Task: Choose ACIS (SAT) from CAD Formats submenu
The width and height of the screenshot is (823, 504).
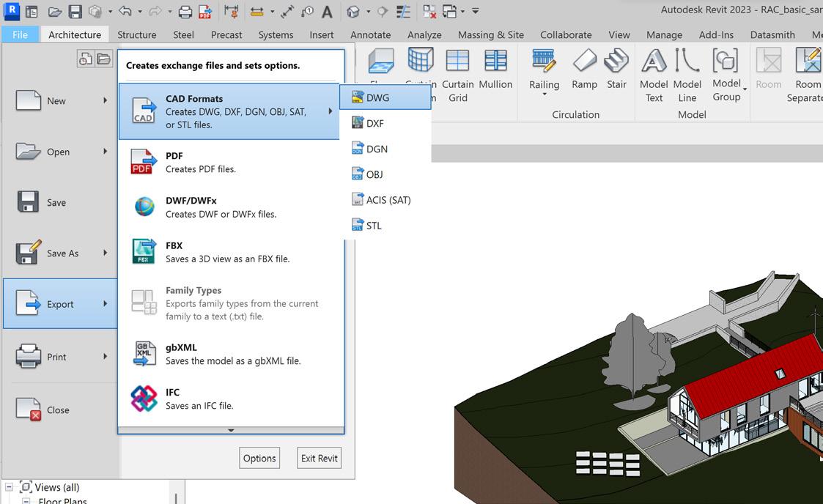Action: [x=385, y=200]
